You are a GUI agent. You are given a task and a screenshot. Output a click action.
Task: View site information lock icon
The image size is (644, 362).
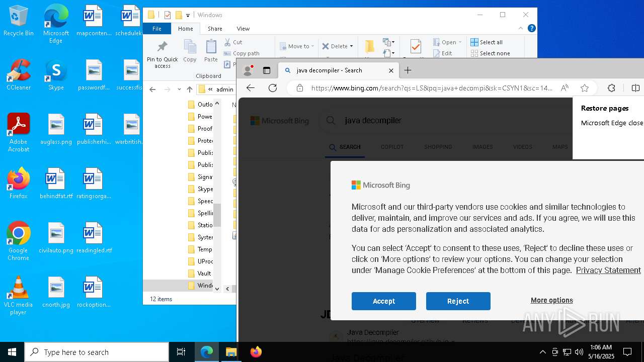tap(300, 88)
